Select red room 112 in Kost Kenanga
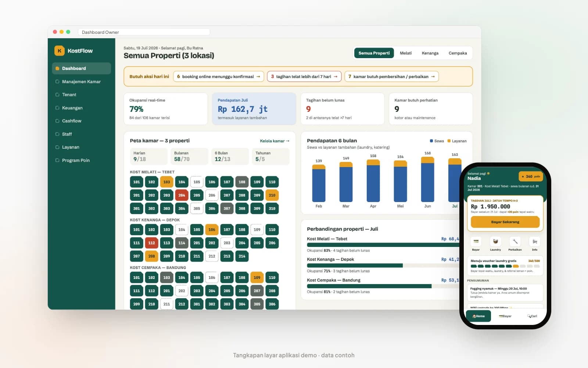Screen dimensions: 588x368 [x=151, y=243]
